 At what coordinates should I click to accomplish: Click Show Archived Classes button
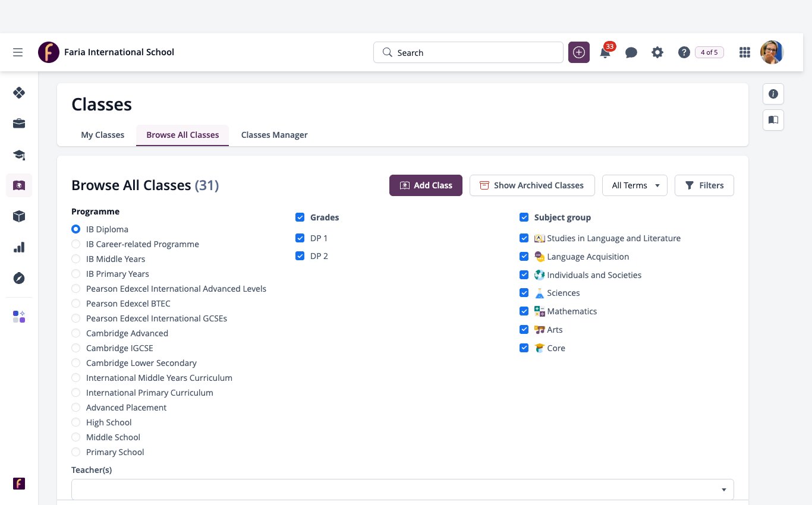[x=532, y=185]
